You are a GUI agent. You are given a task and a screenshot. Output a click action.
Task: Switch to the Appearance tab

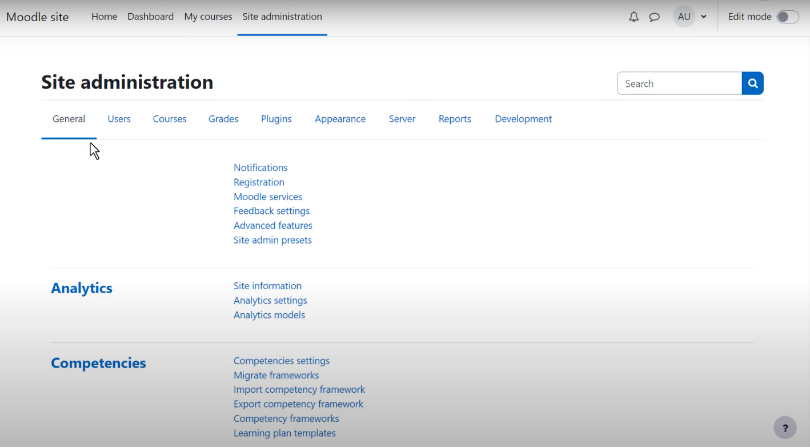coord(340,119)
